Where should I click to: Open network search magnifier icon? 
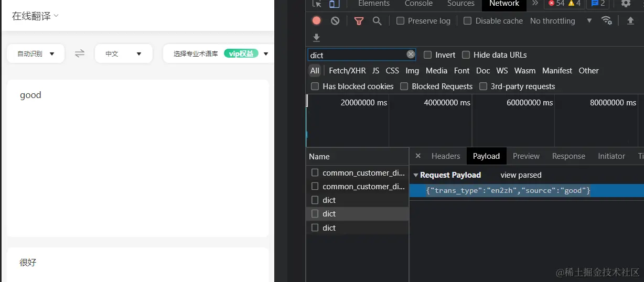tap(377, 21)
